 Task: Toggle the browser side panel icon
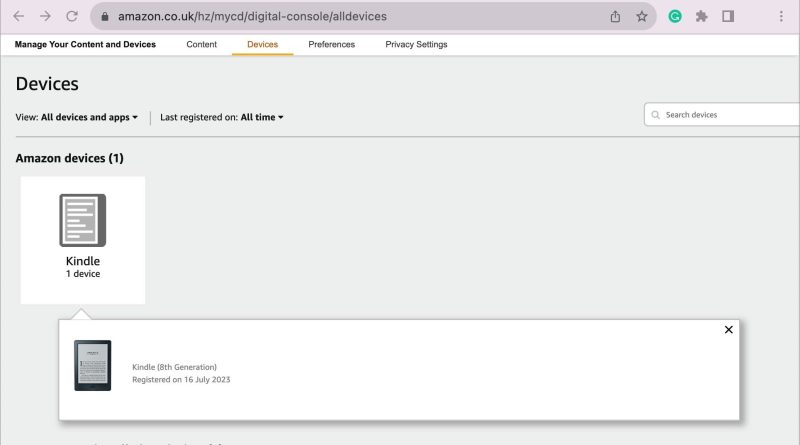click(728, 16)
